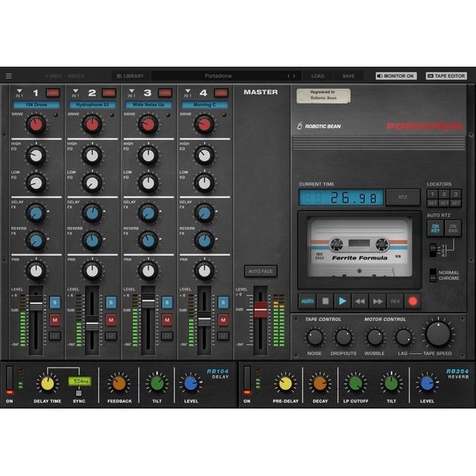Image resolution: width=476 pixels, height=476 pixels.
Task: Click the RTZ return-to-zero button
Action: [403, 197]
